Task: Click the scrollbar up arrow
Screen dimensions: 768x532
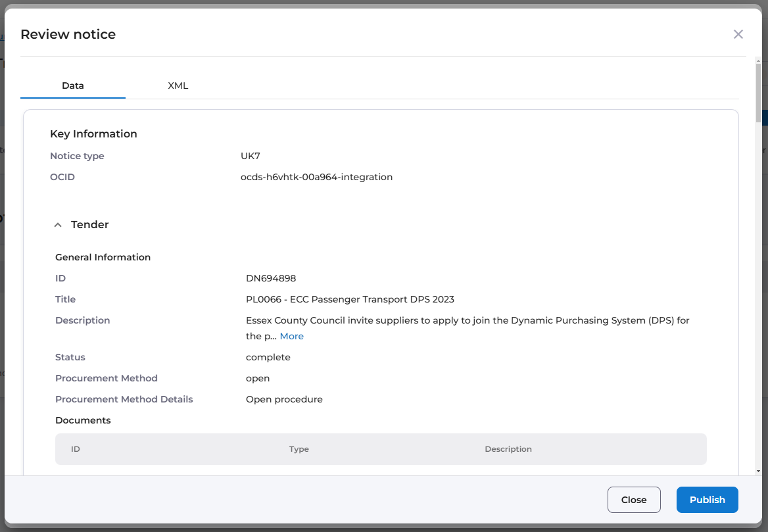Action: [x=758, y=61]
